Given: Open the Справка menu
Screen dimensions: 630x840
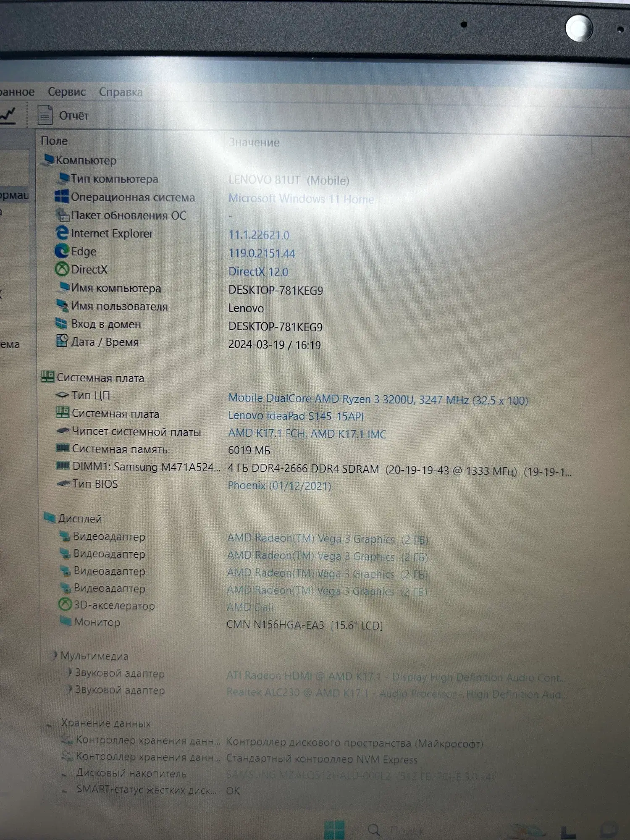Looking at the screenshot, I should click(x=121, y=92).
